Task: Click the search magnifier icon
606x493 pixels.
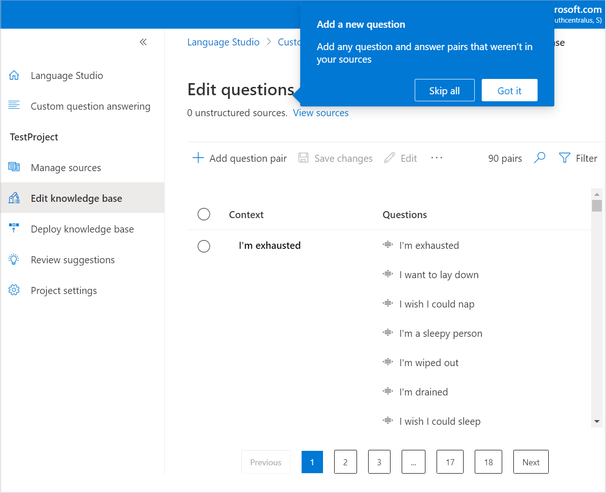Action: (540, 158)
